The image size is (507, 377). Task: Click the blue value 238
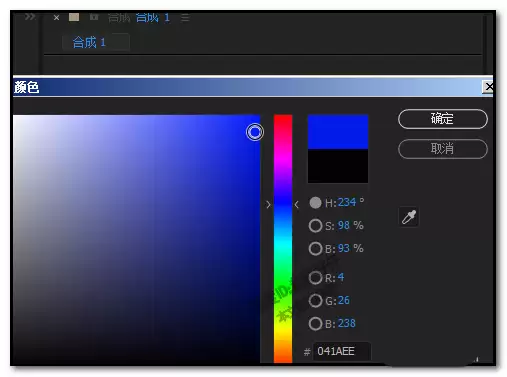(347, 323)
